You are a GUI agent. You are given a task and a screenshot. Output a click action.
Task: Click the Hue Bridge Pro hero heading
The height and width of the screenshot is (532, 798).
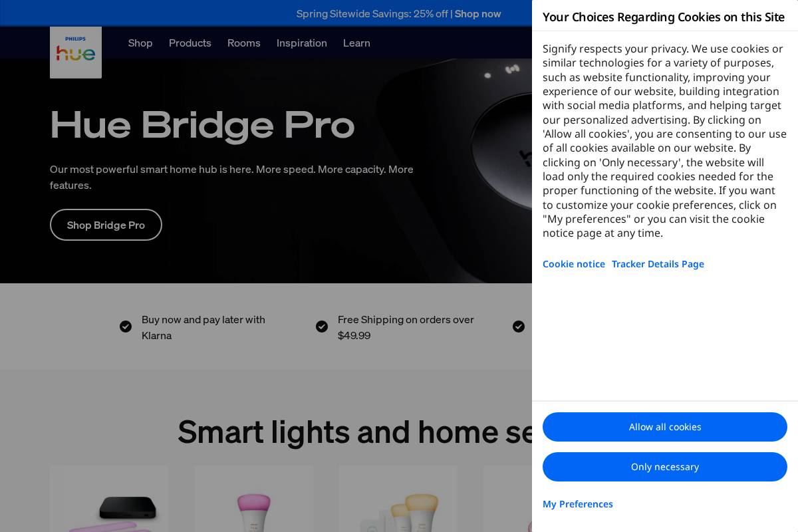click(202, 124)
